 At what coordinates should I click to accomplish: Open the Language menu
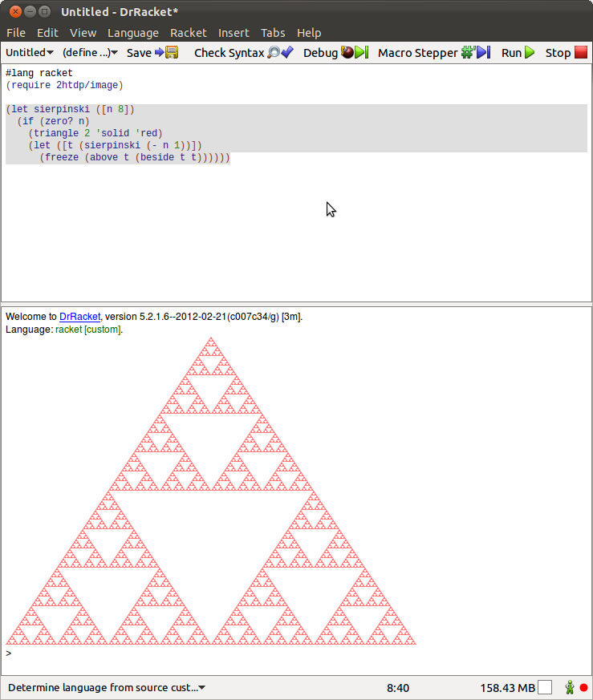click(133, 33)
